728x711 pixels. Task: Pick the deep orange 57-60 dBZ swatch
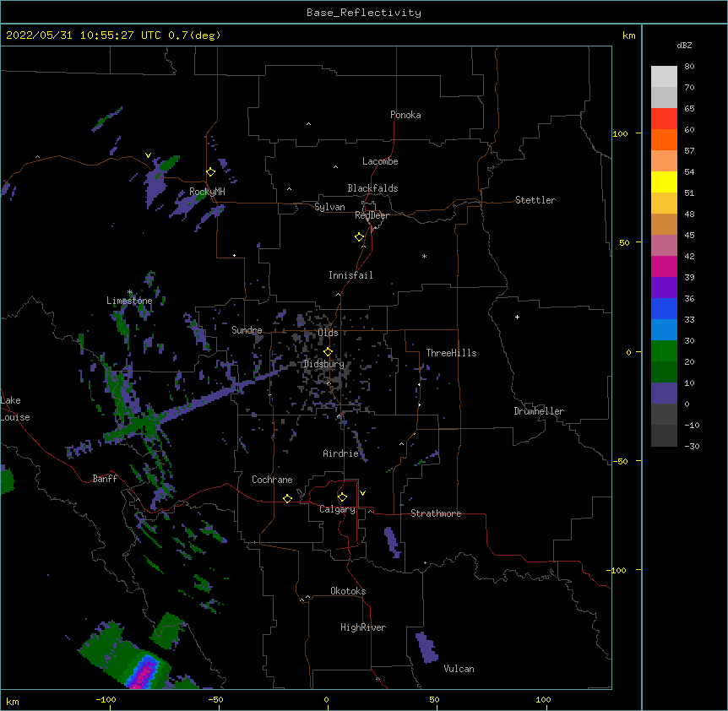click(664, 139)
